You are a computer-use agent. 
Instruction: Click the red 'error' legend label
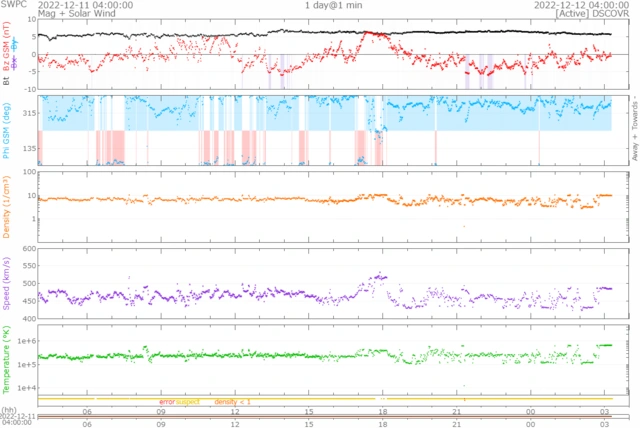tap(166, 401)
